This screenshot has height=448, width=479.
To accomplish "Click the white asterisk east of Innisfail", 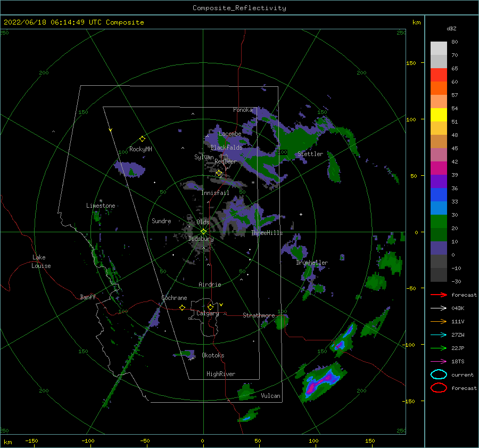I will point(253,183).
